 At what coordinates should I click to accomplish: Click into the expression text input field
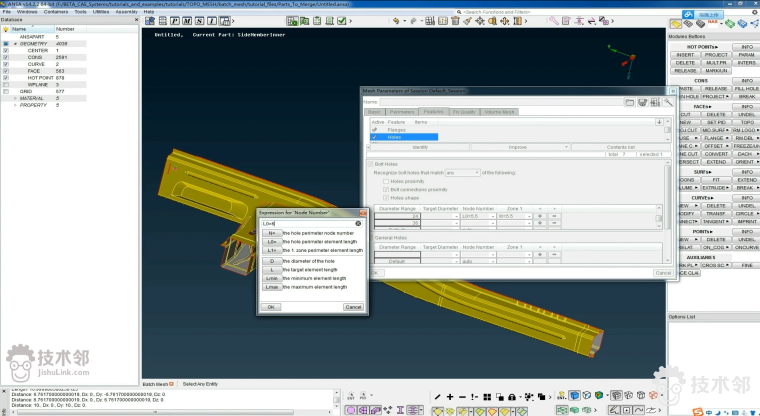tap(305, 223)
